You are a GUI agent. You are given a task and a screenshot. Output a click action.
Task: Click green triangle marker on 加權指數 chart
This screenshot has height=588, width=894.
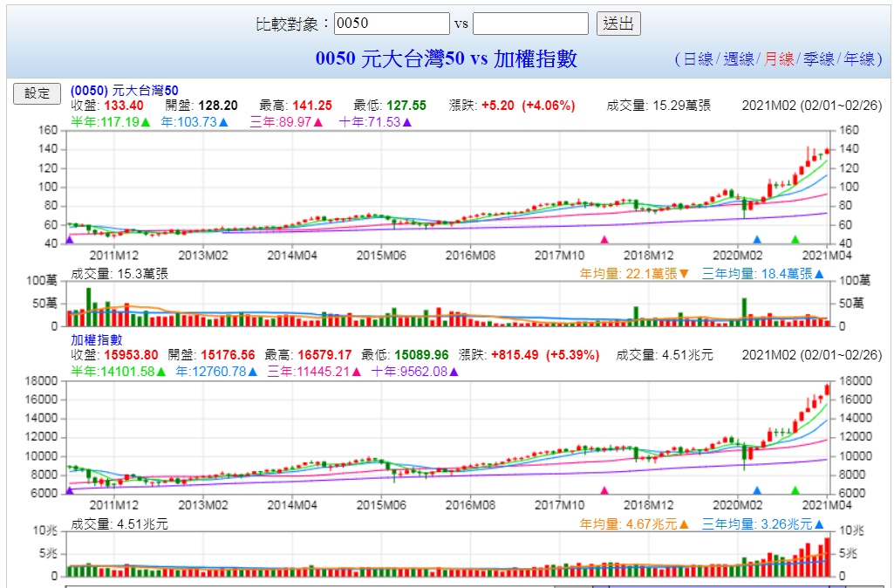[x=795, y=490]
